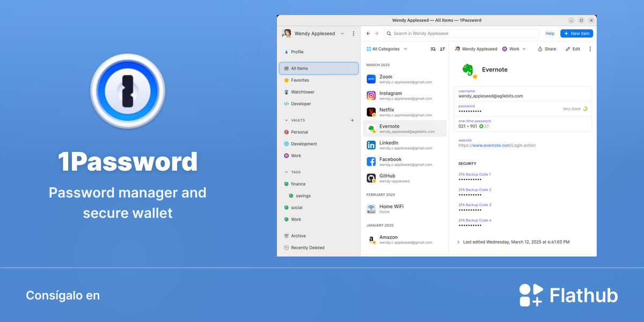
Task: Click 2FA Backup Code 4 value
Action: point(471,225)
